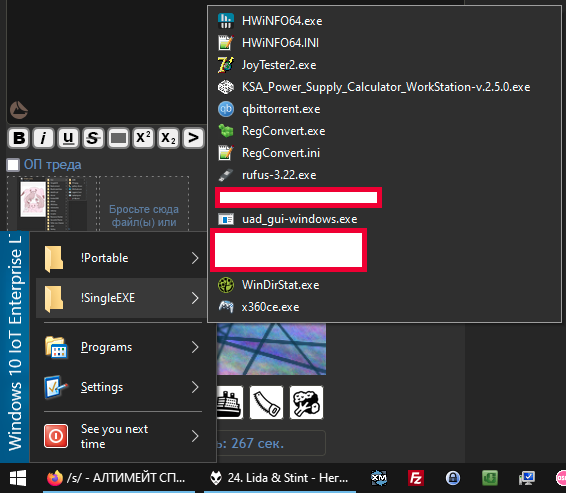Expand the Programs submenu arrow

coord(195,347)
